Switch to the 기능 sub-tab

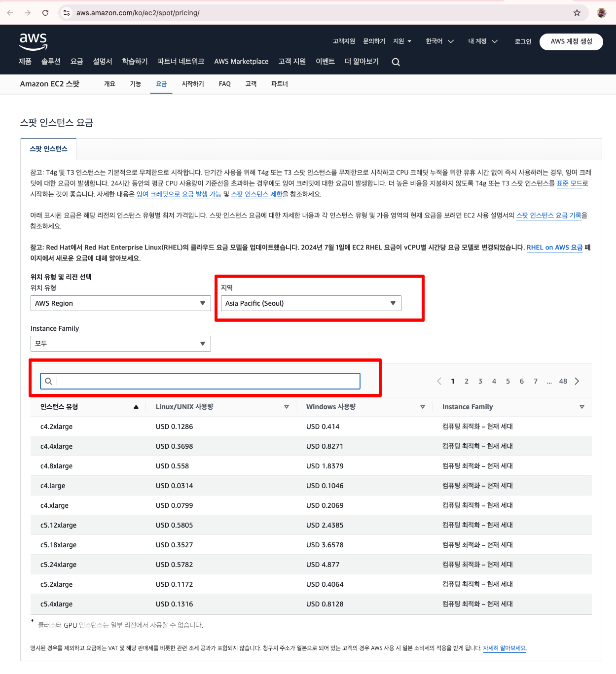[136, 84]
